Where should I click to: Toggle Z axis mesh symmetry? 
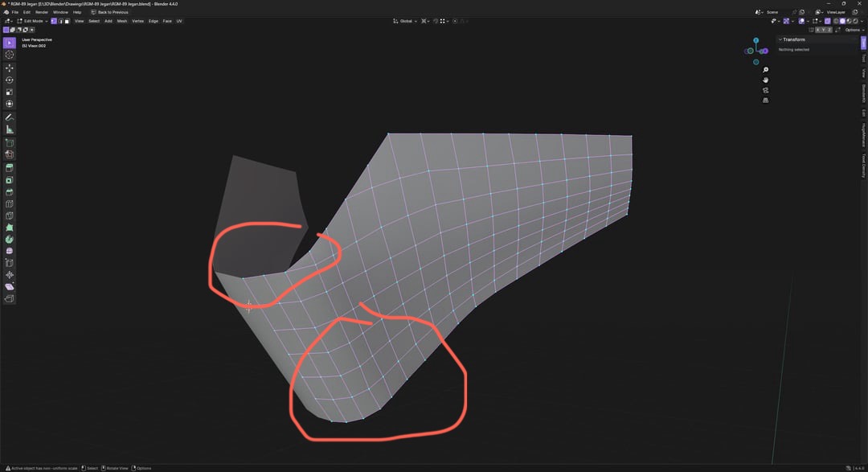click(x=829, y=30)
